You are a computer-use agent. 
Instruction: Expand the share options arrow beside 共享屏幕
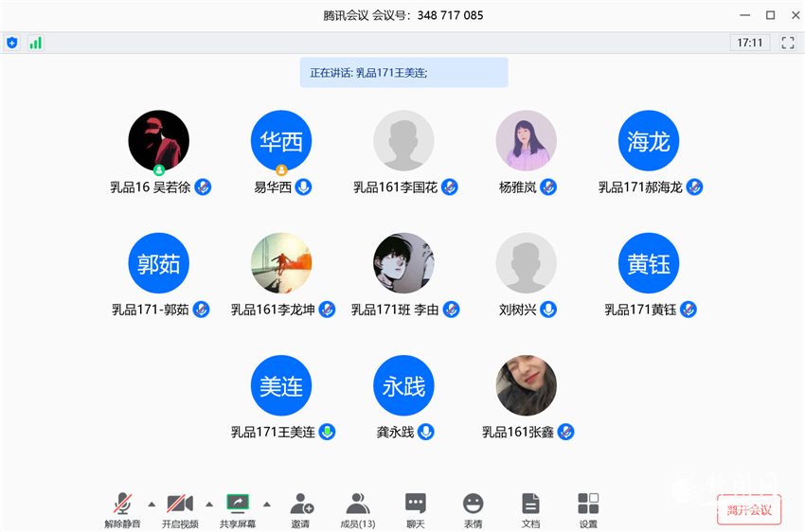click(267, 504)
